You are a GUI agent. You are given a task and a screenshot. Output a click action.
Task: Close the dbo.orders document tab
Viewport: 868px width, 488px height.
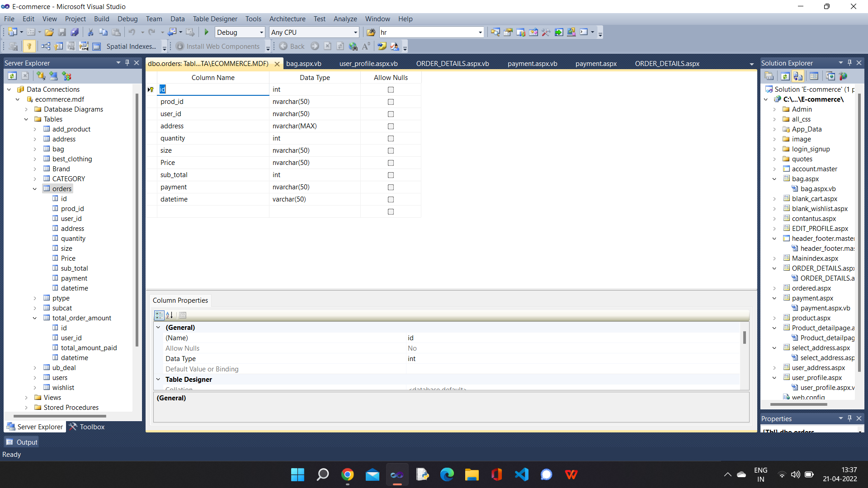click(x=277, y=64)
